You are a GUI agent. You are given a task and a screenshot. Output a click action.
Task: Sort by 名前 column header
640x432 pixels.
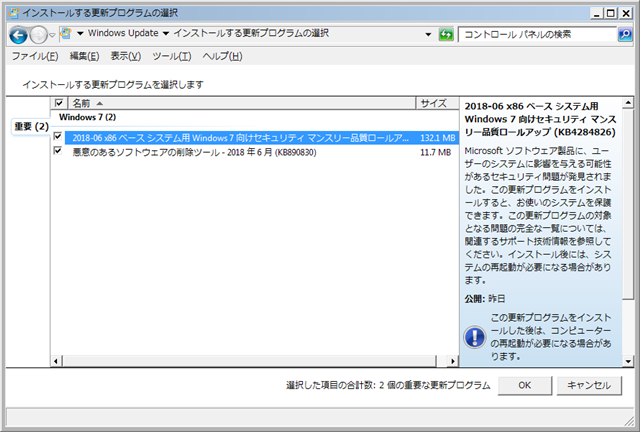click(242, 103)
